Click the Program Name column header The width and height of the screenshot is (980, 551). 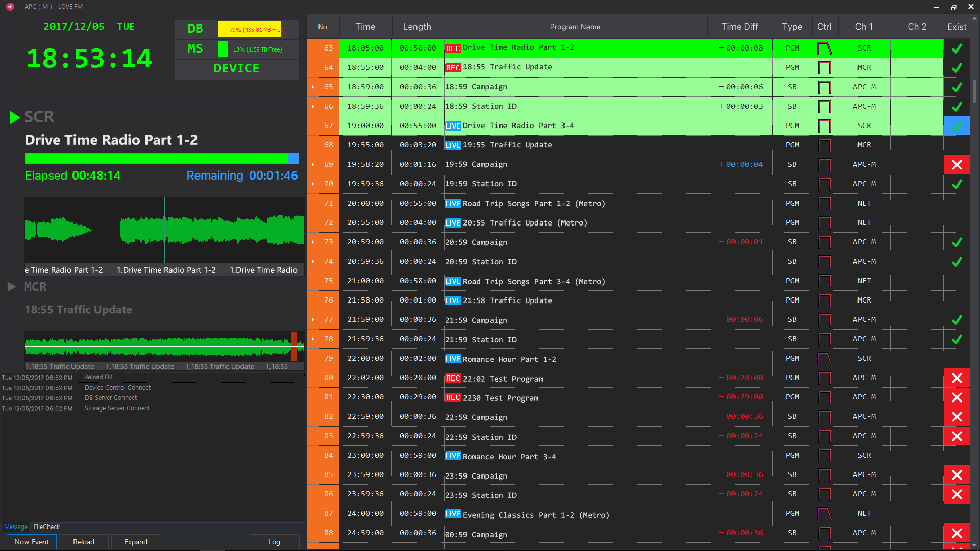click(575, 27)
